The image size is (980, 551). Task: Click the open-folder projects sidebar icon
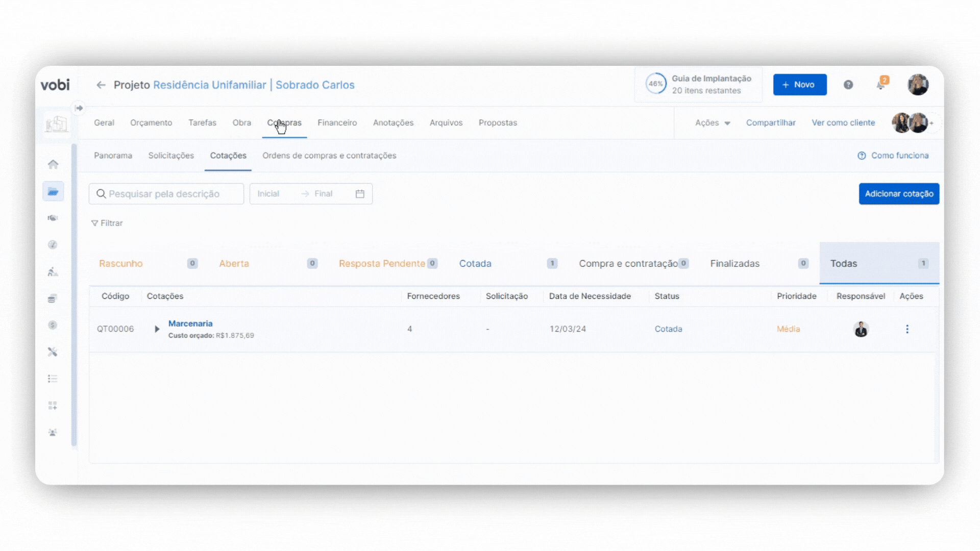coord(53,192)
